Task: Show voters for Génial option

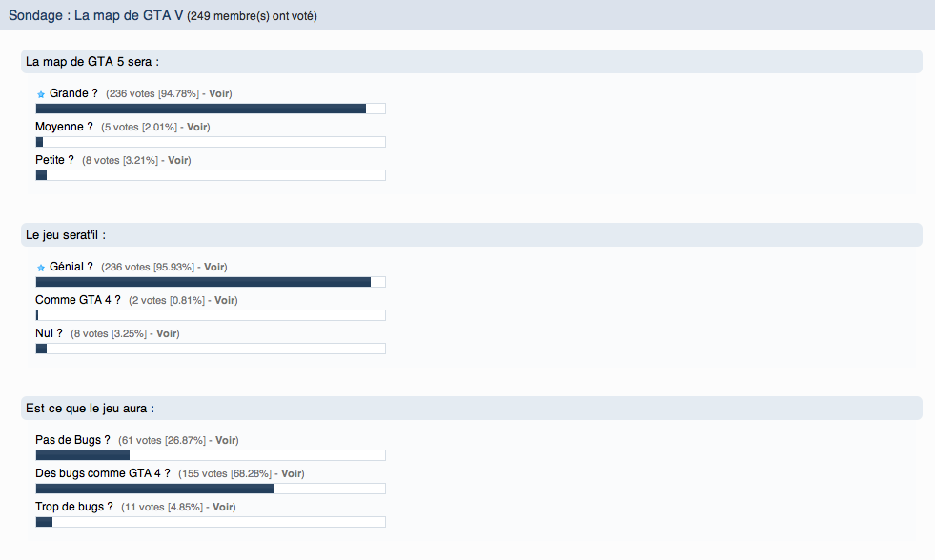Action: pyautogui.click(x=215, y=267)
